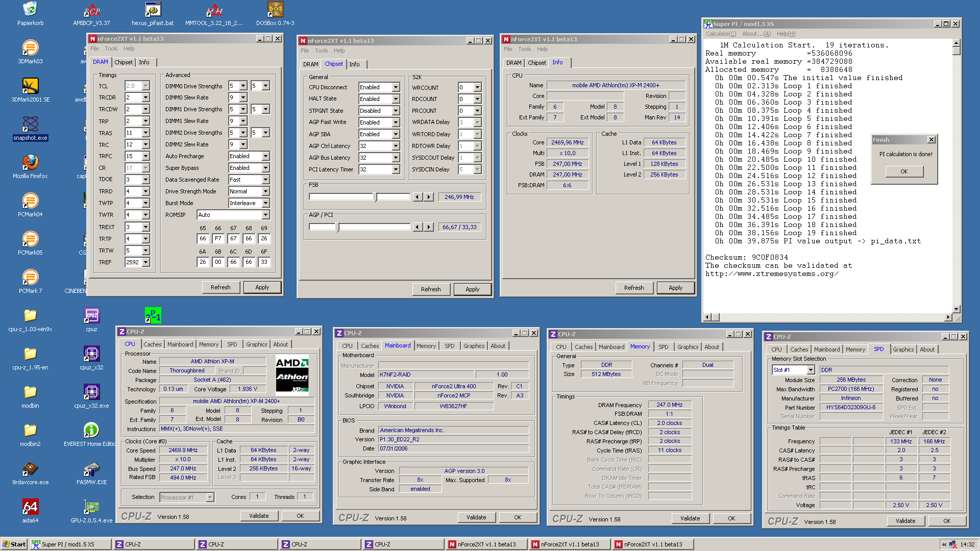Open the PCMark05 desktop icon

click(x=30, y=243)
